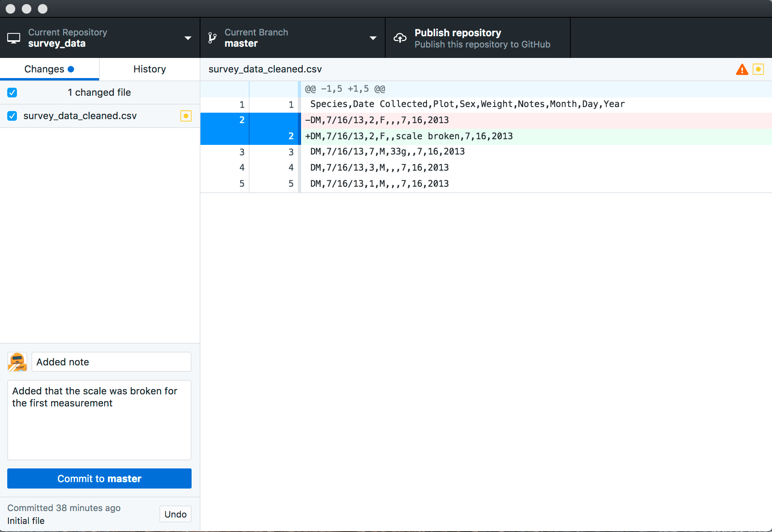Uncheck the 1 changed file checkbox

click(12, 93)
